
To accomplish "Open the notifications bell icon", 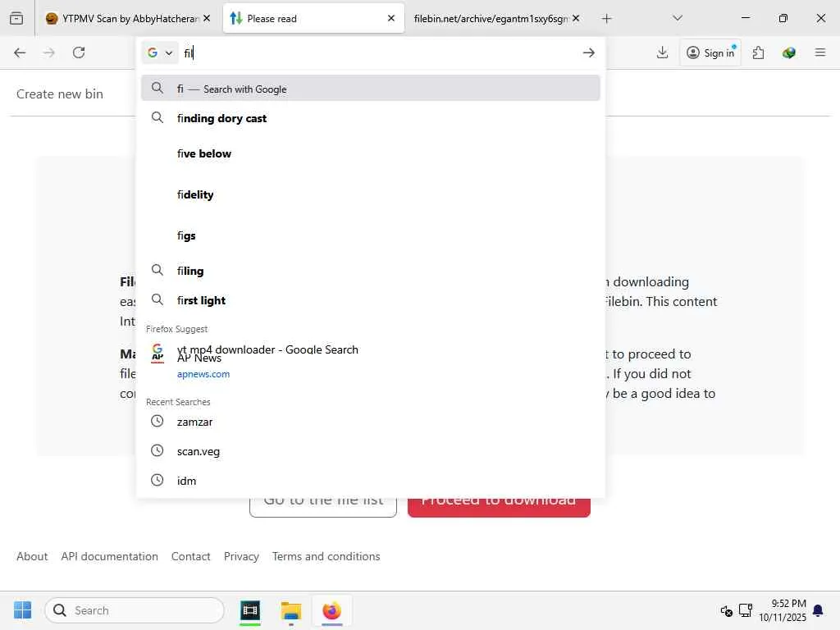I will click(818, 610).
